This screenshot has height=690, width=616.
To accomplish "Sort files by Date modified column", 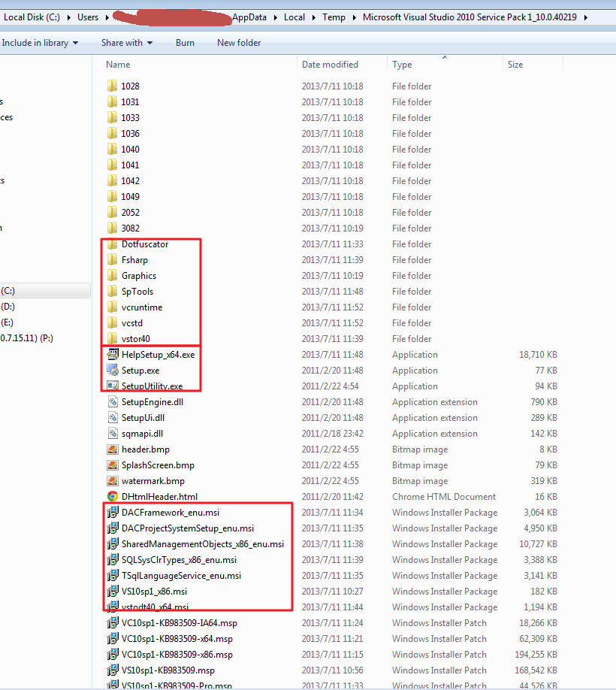I will [x=331, y=64].
